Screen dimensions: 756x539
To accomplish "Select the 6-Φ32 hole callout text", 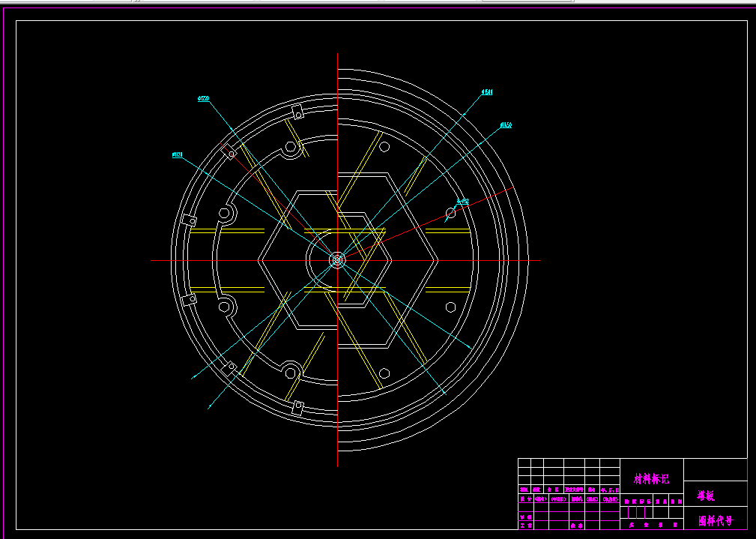I will (x=463, y=201).
